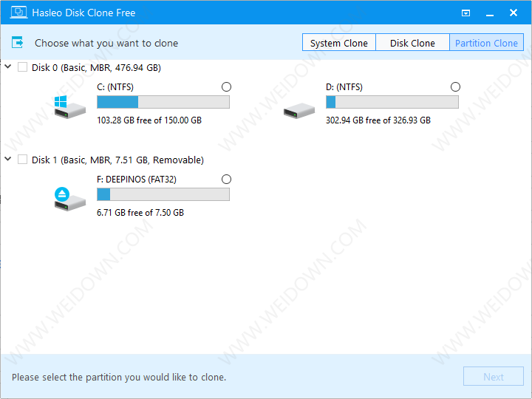532x399 pixels.
Task: Check the Disk 0 checkbox
Action: tap(22, 66)
